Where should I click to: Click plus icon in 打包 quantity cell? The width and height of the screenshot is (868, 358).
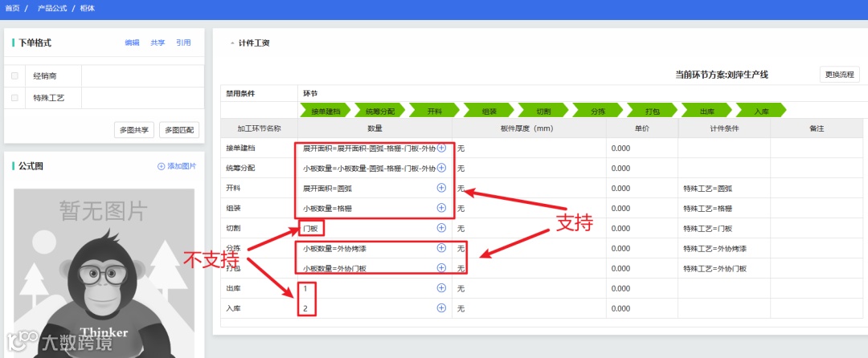[x=441, y=268]
